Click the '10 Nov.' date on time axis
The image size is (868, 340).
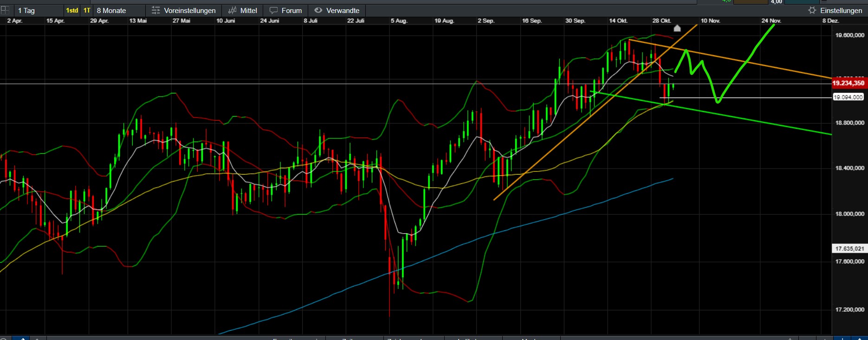(710, 21)
